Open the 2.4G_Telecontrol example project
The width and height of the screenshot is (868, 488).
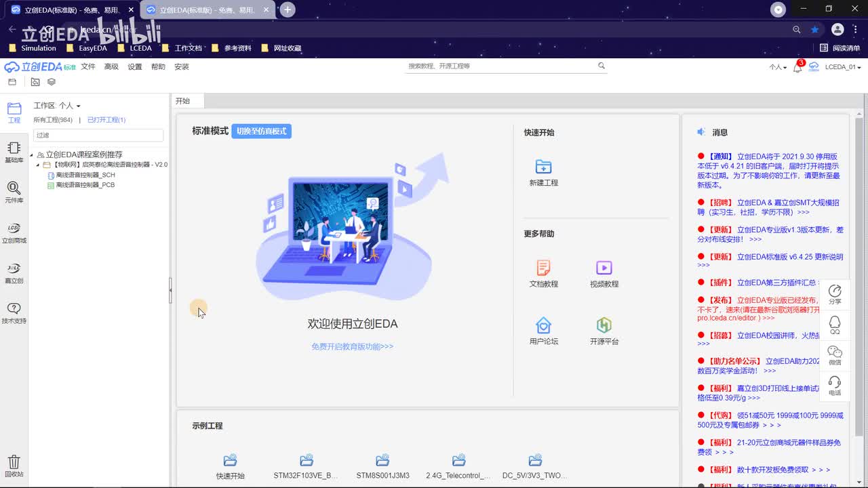458,466
